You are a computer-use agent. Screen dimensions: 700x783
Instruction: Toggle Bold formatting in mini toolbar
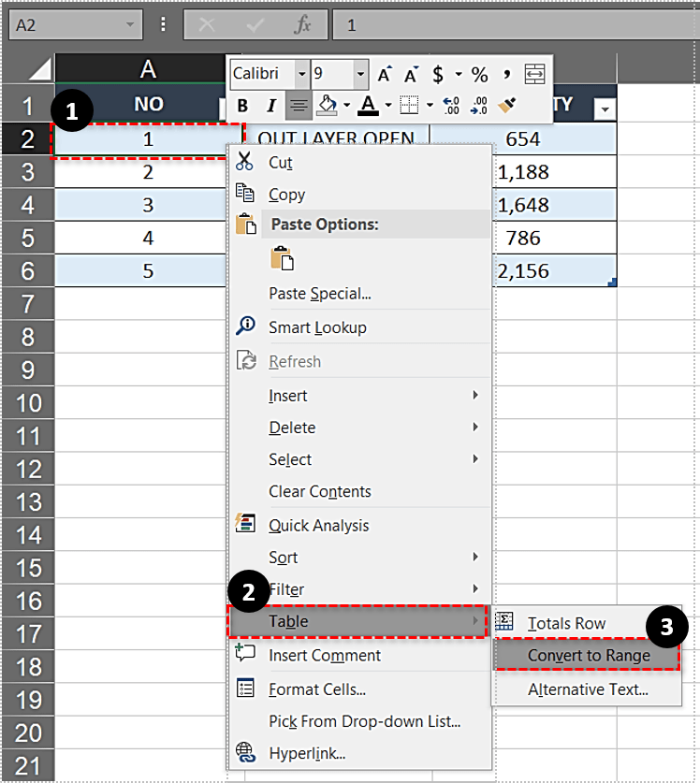coord(243,106)
